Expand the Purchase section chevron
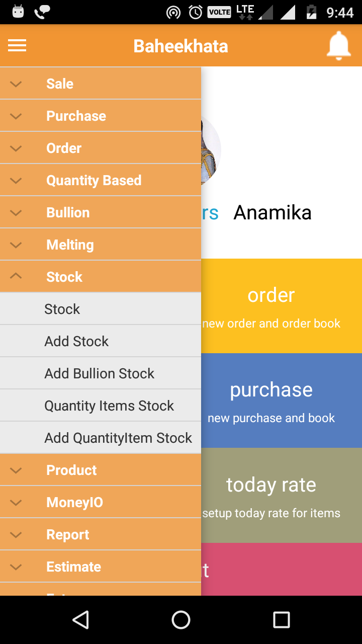Image resolution: width=362 pixels, height=644 pixels. pos(16,116)
